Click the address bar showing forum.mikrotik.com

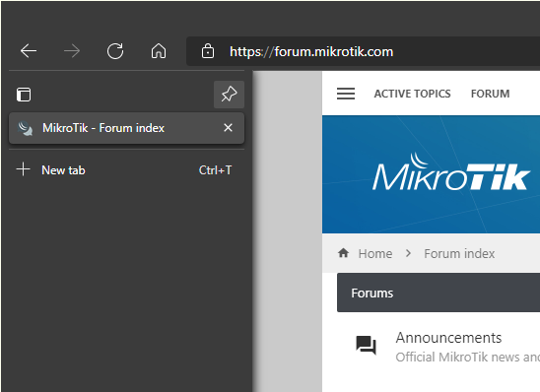click(x=363, y=51)
